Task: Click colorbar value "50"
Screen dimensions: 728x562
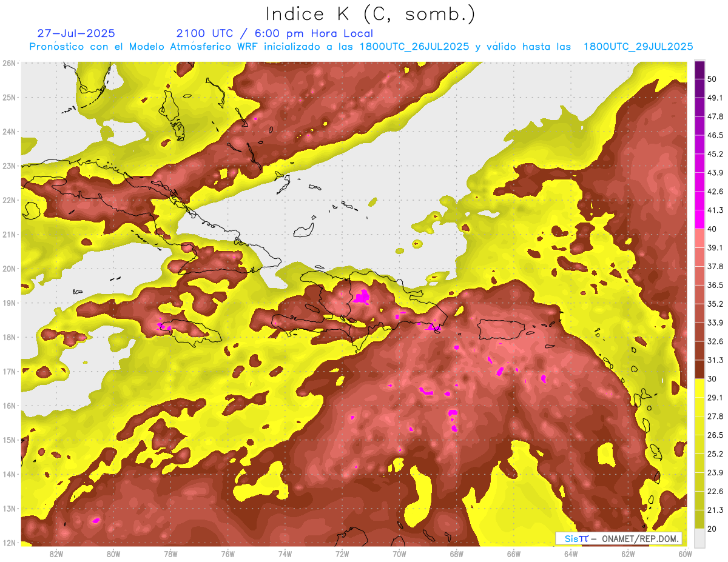Action: pos(713,79)
